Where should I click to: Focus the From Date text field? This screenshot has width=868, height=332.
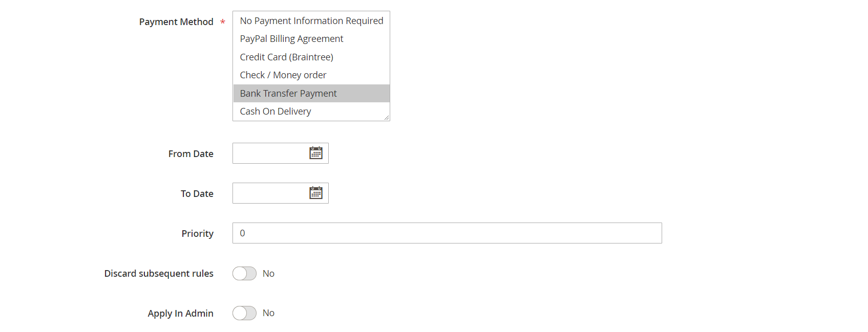270,153
